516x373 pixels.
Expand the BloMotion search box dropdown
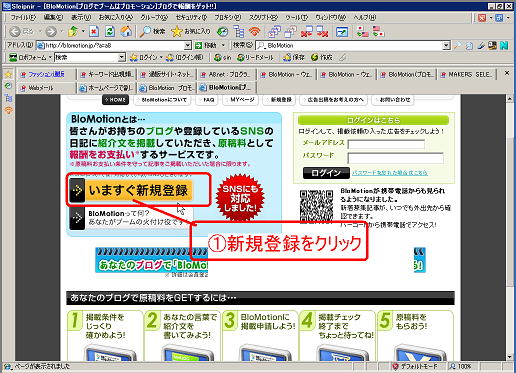pos(446,45)
